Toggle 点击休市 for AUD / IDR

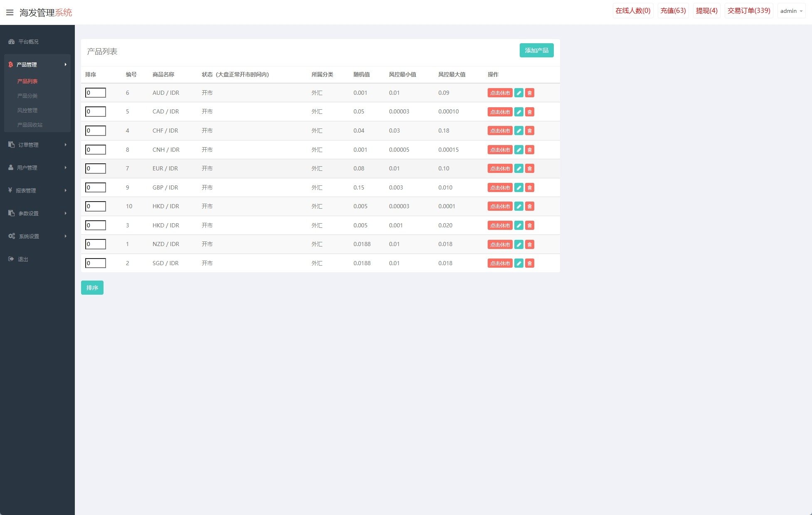(500, 93)
